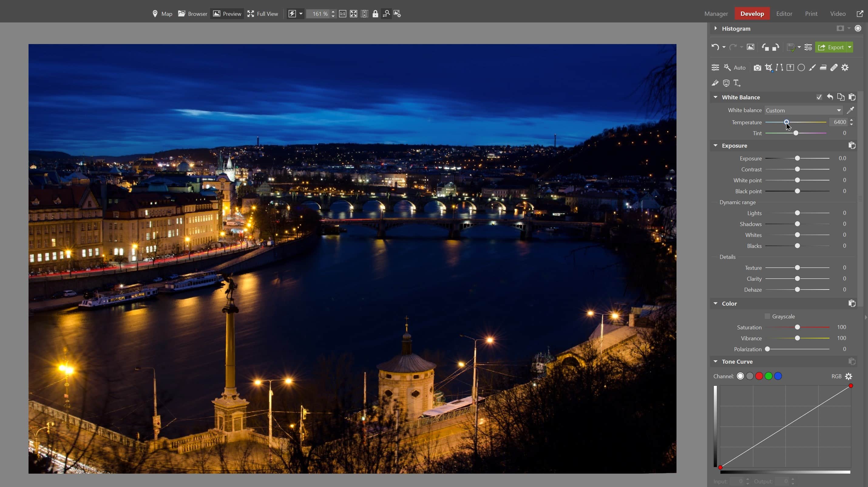Screen dimensions: 868x487
Task: Collapse the Color section
Action: tap(715, 303)
